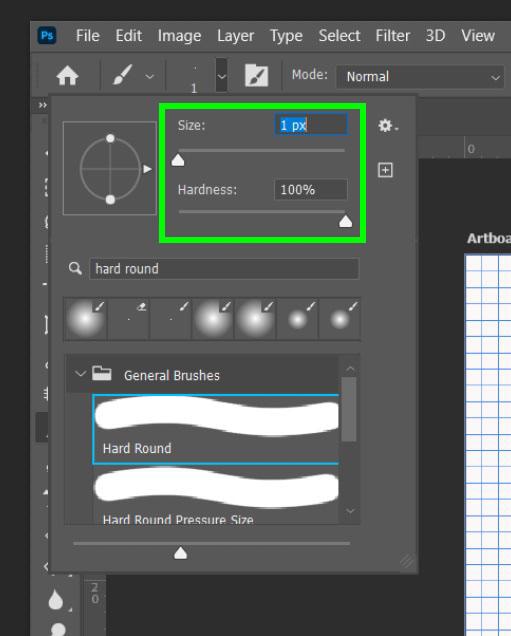Click the Hardness slider handle
511x636 pixels.
345,221
